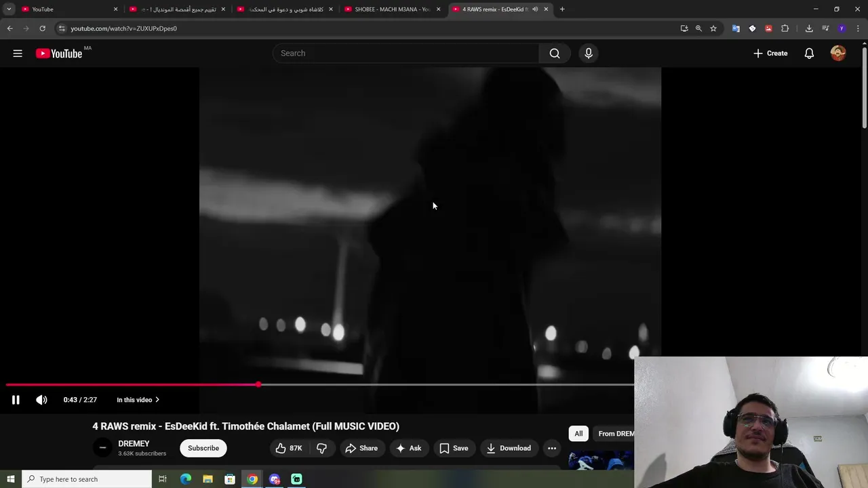Go to YouTube home via logo

pyautogui.click(x=59, y=54)
